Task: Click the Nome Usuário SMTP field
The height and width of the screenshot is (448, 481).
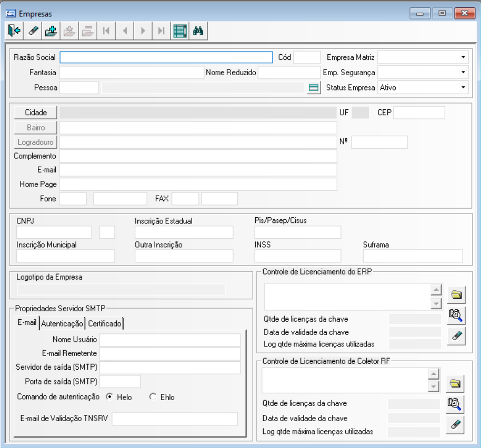Action: click(170, 340)
